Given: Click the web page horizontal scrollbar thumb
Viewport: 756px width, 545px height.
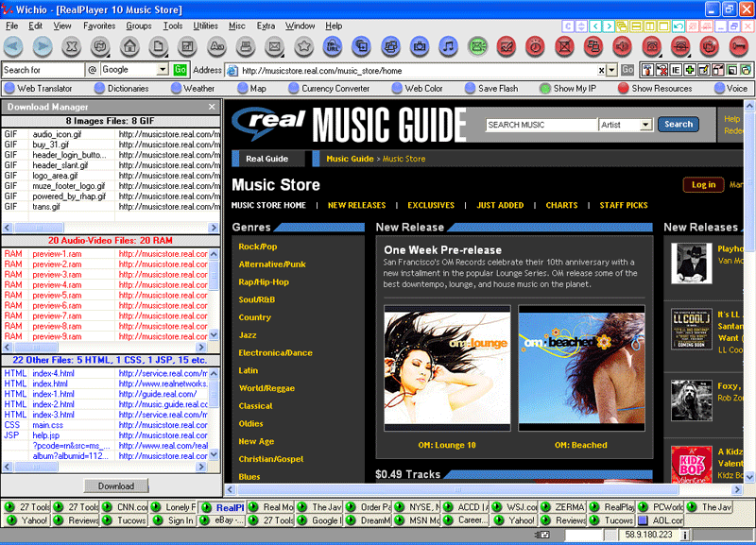Looking at the screenshot, I should (457, 489).
